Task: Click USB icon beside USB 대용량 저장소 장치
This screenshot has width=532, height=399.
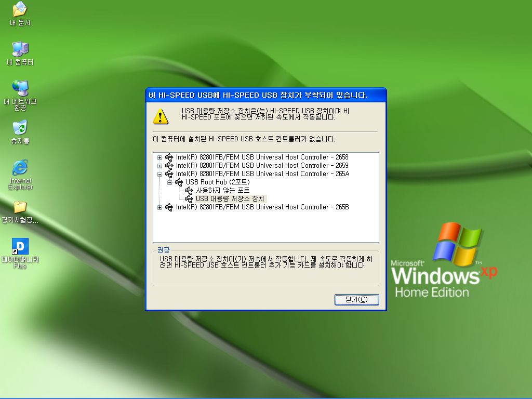Action: click(x=189, y=199)
